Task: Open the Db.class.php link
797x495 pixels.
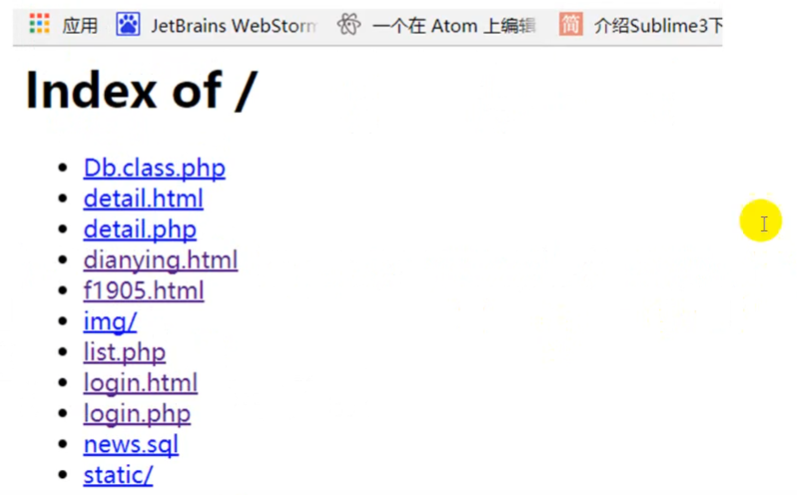Action: point(155,168)
